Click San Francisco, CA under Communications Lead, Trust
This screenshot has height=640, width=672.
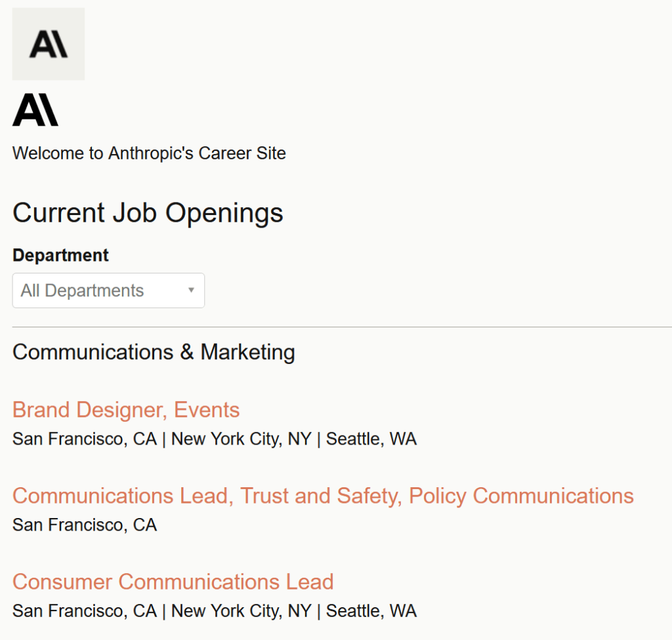(x=85, y=525)
